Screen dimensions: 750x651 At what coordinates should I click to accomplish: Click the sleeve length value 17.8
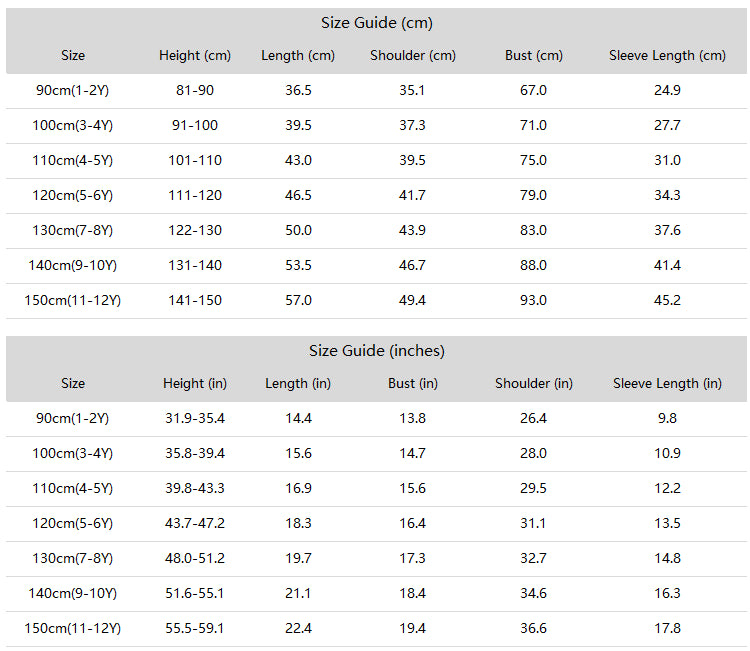[x=667, y=629]
